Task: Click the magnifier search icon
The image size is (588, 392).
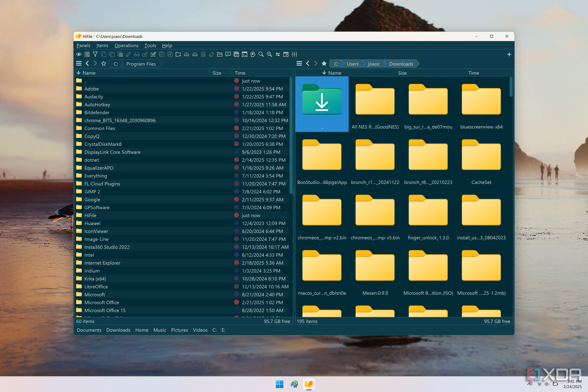Action: coord(261,54)
